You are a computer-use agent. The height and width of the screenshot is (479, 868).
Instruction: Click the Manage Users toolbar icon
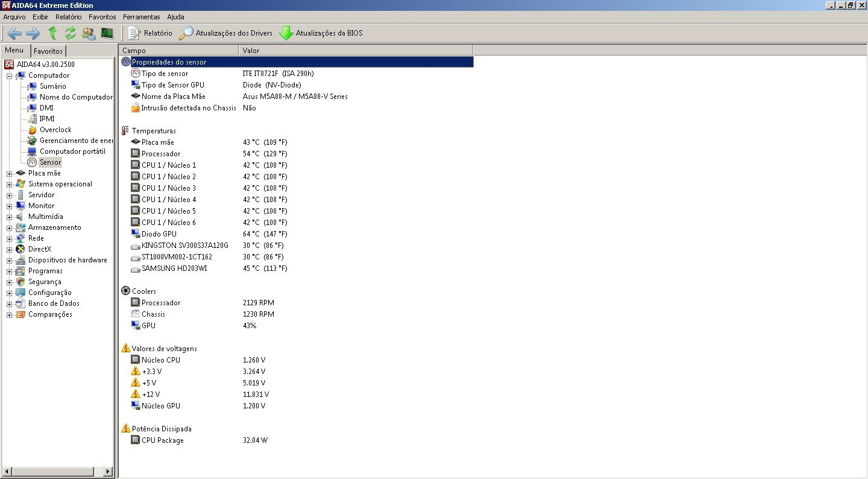[89, 33]
